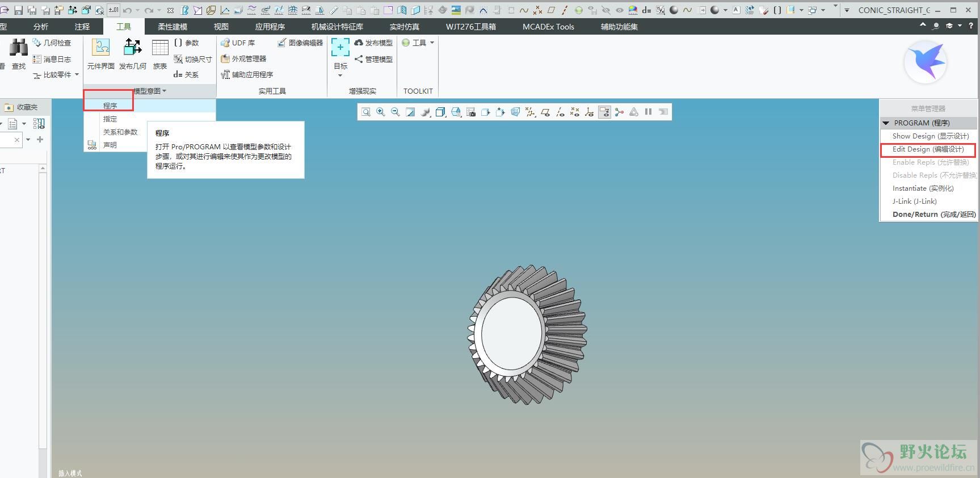980x478 pixels.
Task: Open the View Manager camera icon
Action: point(471,112)
